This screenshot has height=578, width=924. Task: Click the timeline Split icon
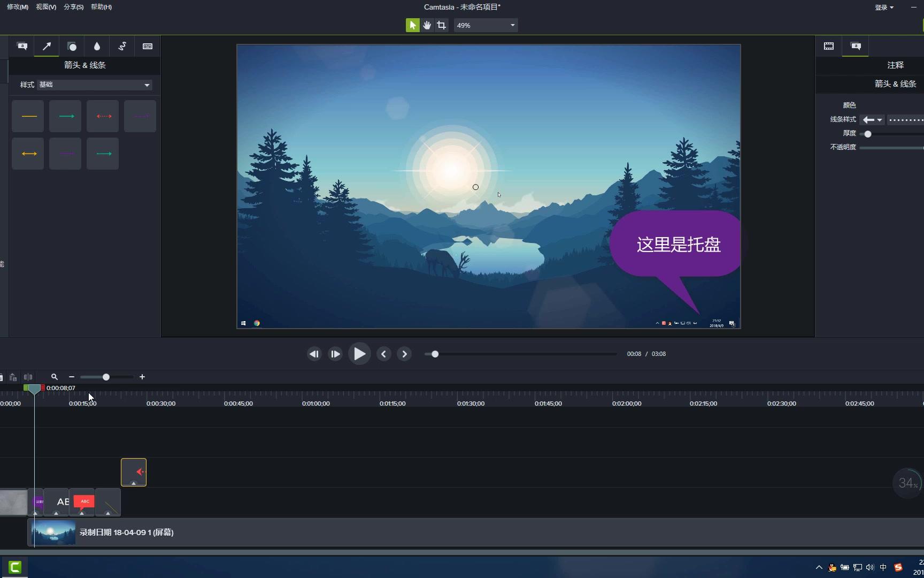28,377
